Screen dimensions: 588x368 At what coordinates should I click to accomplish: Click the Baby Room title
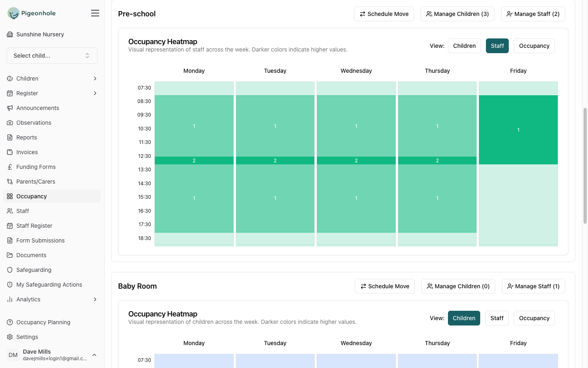tap(137, 286)
